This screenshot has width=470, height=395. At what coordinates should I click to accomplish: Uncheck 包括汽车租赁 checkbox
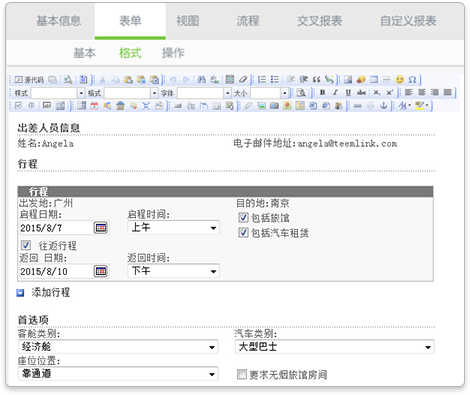(243, 232)
